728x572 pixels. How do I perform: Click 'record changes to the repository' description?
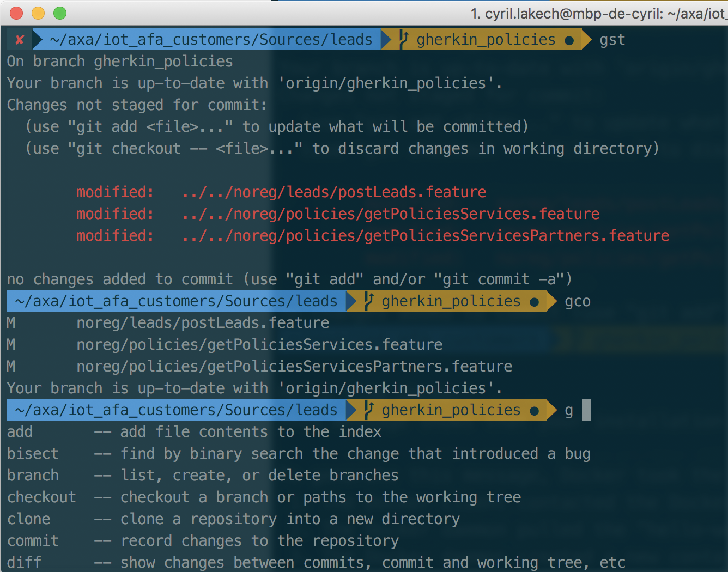click(x=259, y=541)
